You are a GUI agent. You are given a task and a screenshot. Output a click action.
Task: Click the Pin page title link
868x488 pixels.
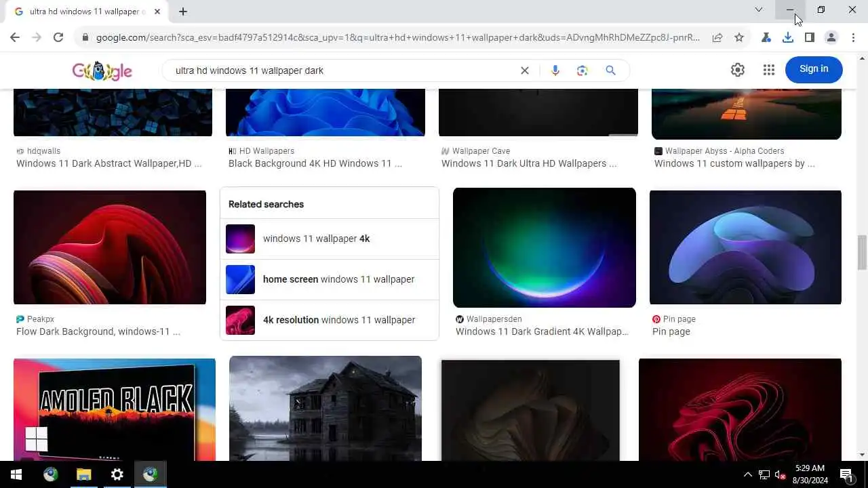pos(671,331)
